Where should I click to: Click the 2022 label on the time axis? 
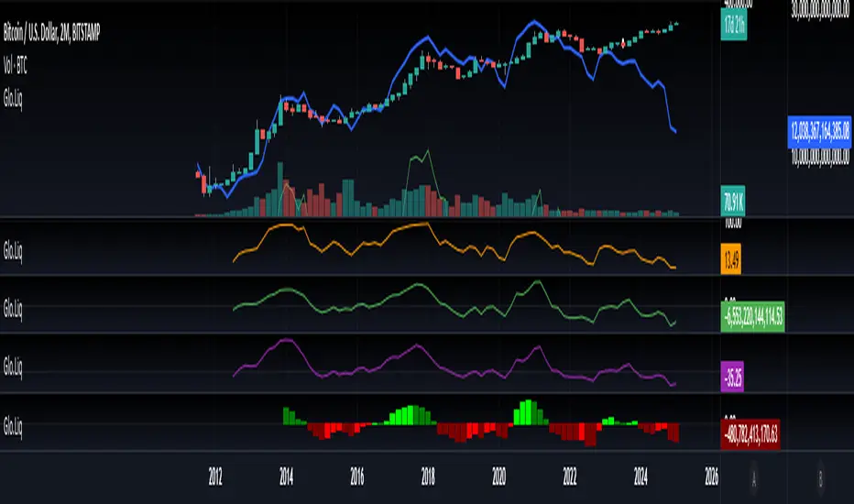click(570, 477)
